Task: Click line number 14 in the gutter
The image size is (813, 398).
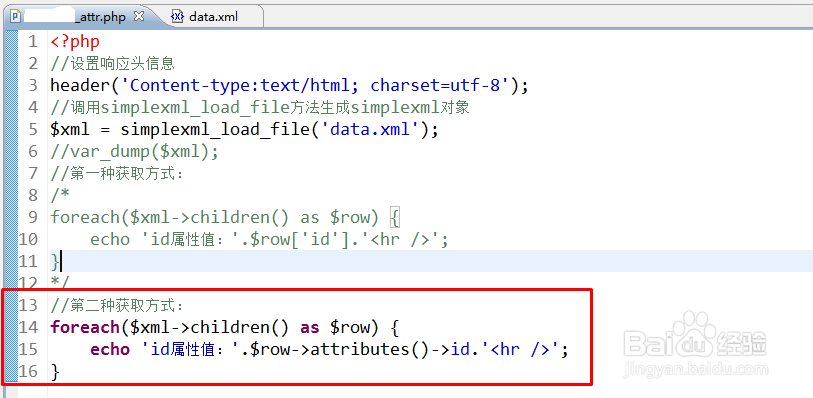Action: pos(29,328)
